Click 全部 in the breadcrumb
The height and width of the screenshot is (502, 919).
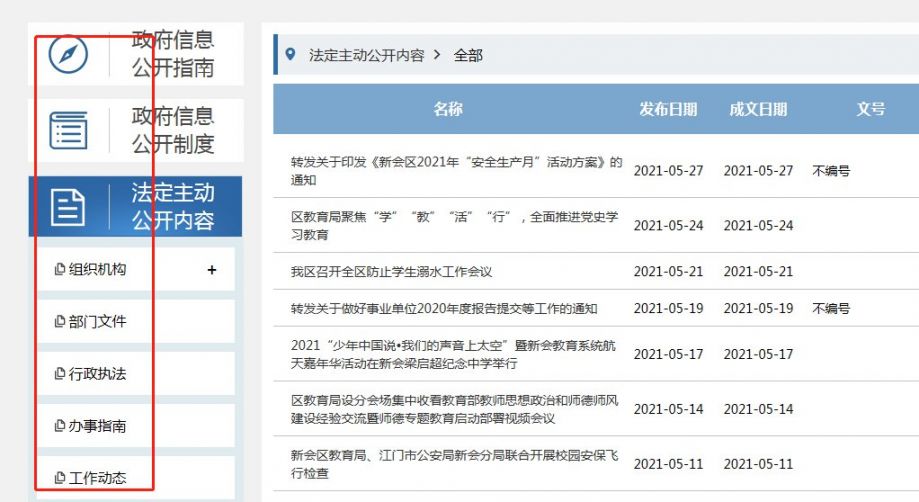[x=468, y=55]
